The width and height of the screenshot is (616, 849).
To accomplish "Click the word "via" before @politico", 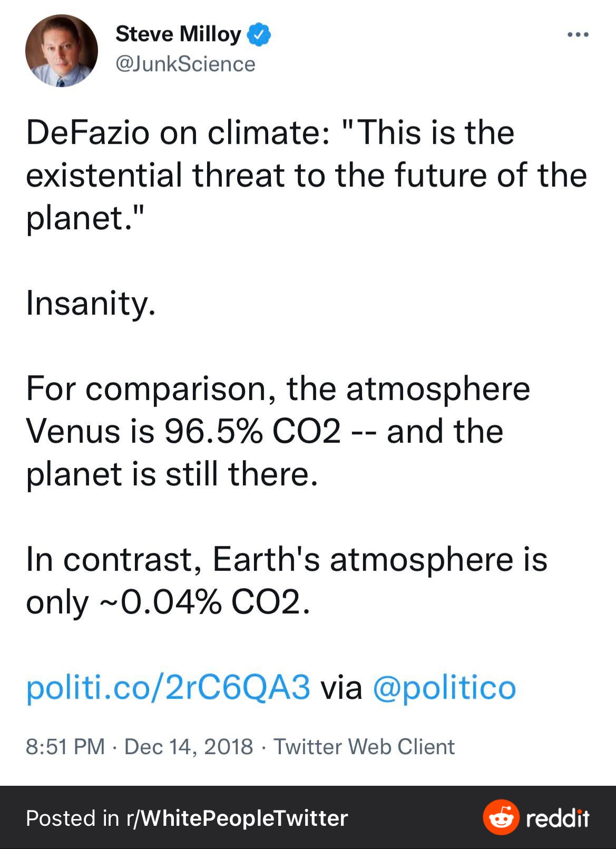I will [x=341, y=687].
